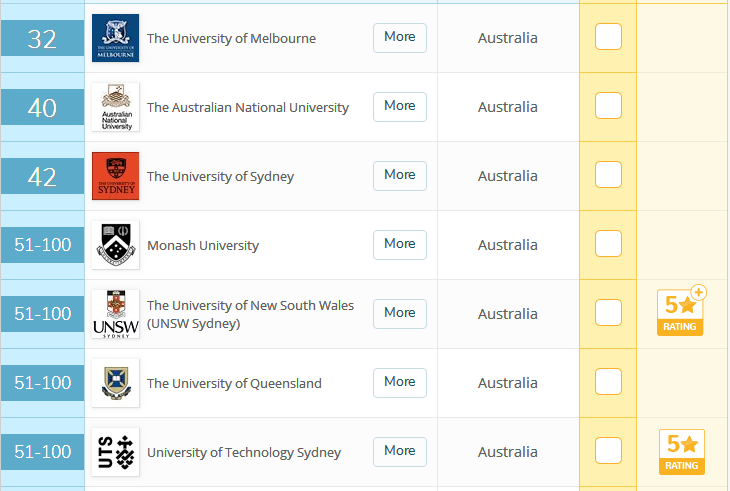This screenshot has width=730, height=491.
Task: Select the checkbox for University of Technology Sydney
Action: (x=608, y=451)
